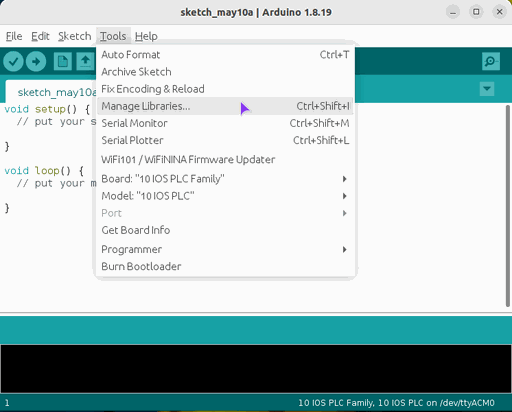Select Get Board Info

point(225,230)
